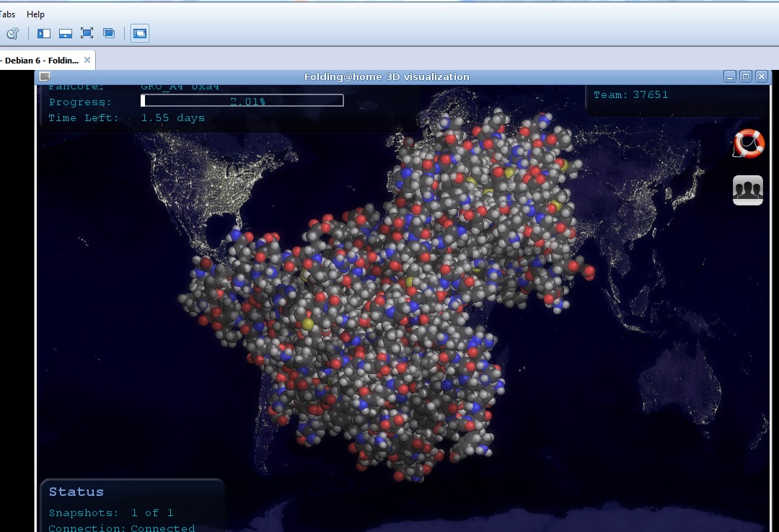Screen dimensions: 779x532
Task: Maximize the Folding@home 3D visualization window
Action: point(745,76)
